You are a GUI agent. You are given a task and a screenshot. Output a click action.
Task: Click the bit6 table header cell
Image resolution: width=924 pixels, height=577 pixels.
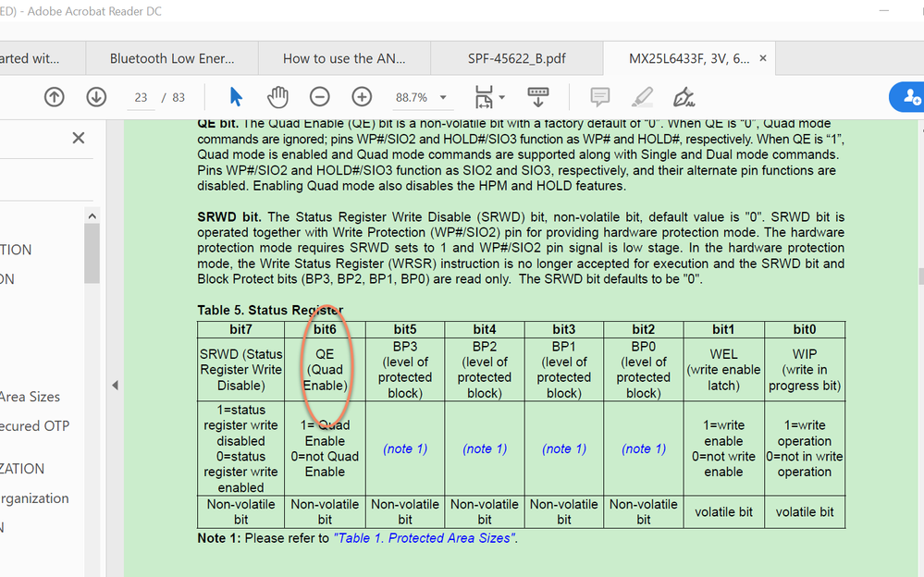tap(326, 329)
